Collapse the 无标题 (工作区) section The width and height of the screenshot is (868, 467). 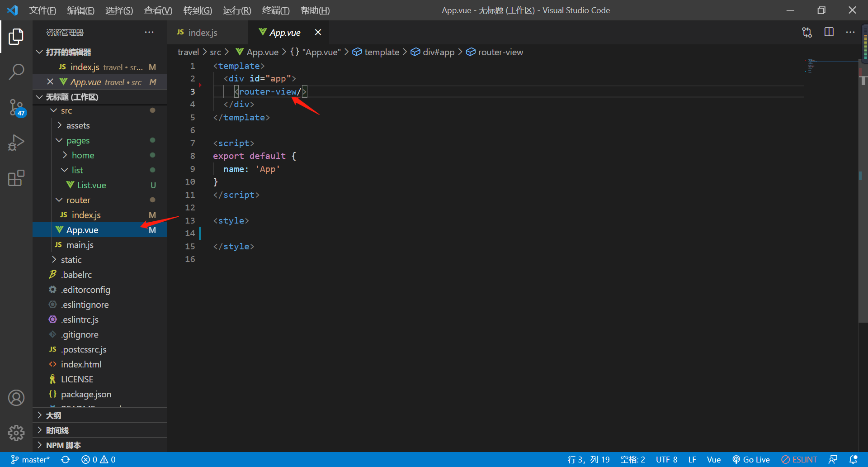pyautogui.click(x=99, y=97)
